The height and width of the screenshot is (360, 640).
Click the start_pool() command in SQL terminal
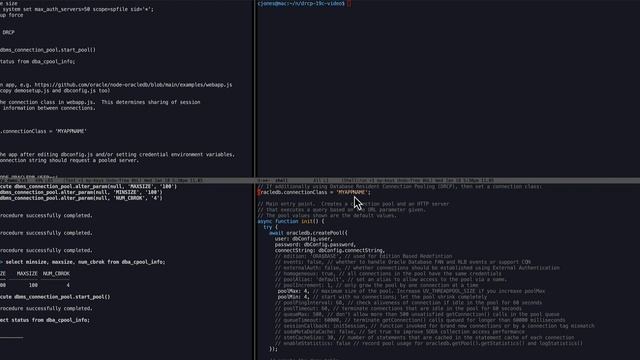[x=55, y=297]
